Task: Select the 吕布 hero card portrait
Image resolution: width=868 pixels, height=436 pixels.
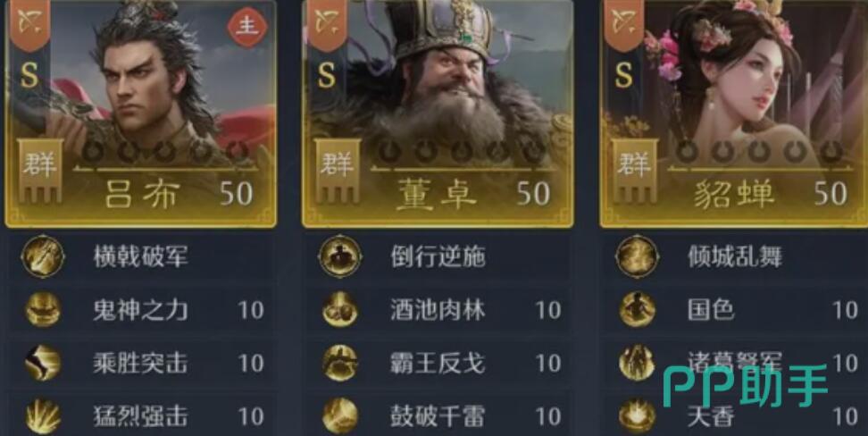Action: click(140, 113)
